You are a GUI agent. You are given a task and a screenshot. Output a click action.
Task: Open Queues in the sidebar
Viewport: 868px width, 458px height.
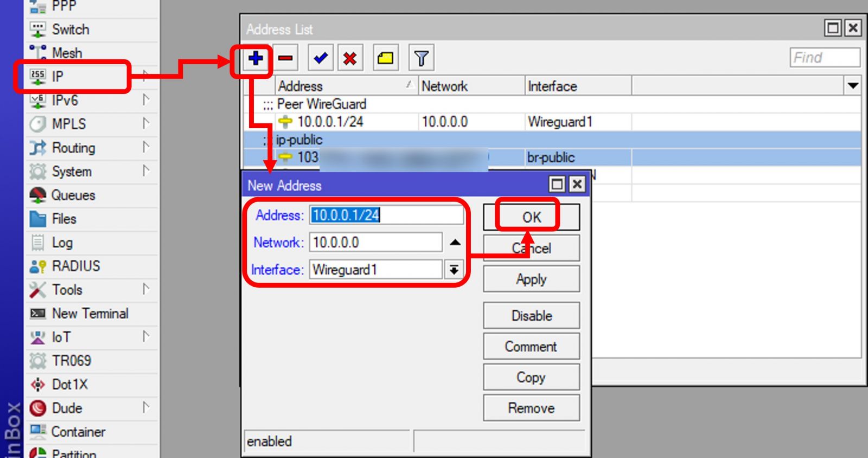coord(73,195)
